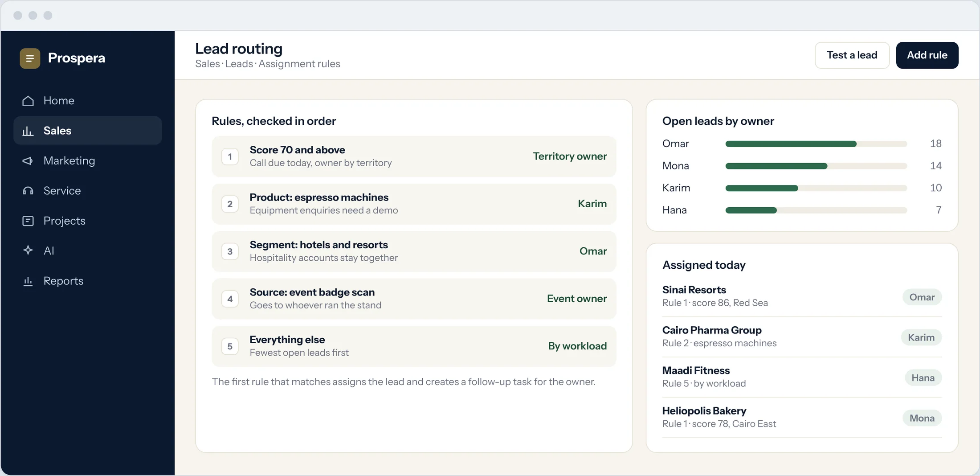This screenshot has width=980, height=476.
Task: Click the Leads breadcrumb
Action: [239, 64]
